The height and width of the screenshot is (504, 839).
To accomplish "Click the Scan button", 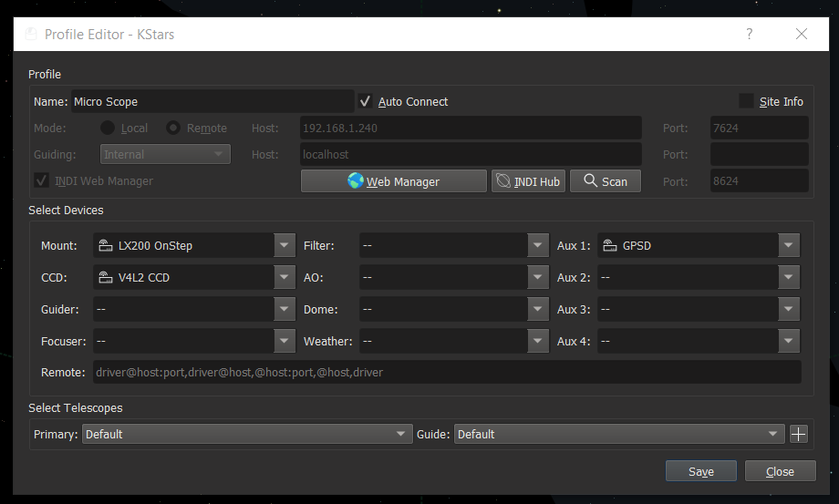I will pos(606,181).
